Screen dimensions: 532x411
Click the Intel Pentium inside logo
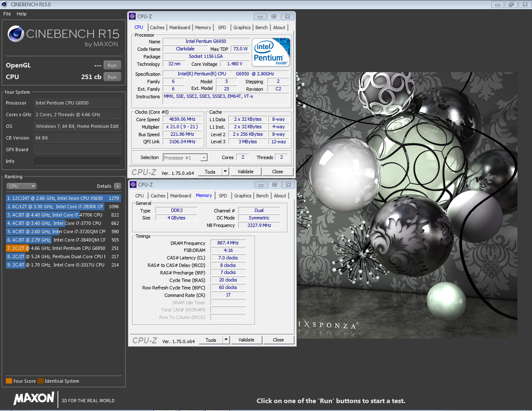click(271, 52)
